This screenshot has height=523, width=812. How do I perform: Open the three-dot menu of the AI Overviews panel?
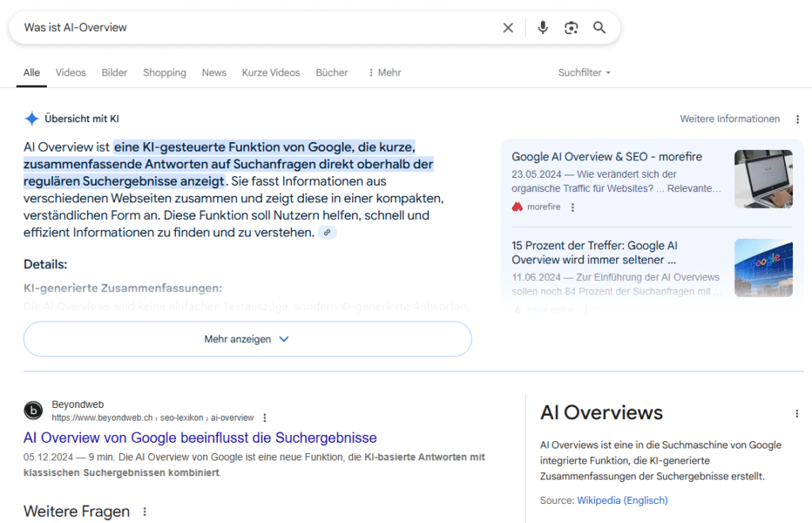pyautogui.click(x=797, y=413)
